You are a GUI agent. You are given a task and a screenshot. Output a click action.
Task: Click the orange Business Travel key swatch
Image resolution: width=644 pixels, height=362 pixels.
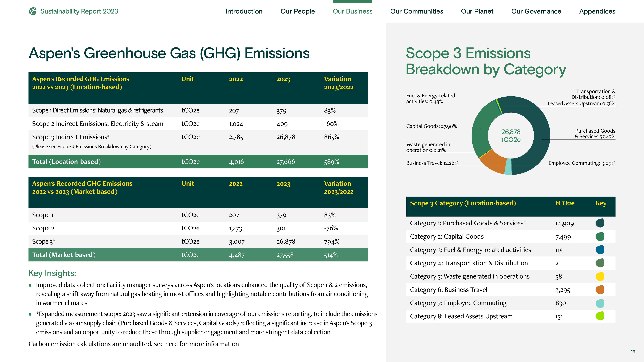coord(600,290)
